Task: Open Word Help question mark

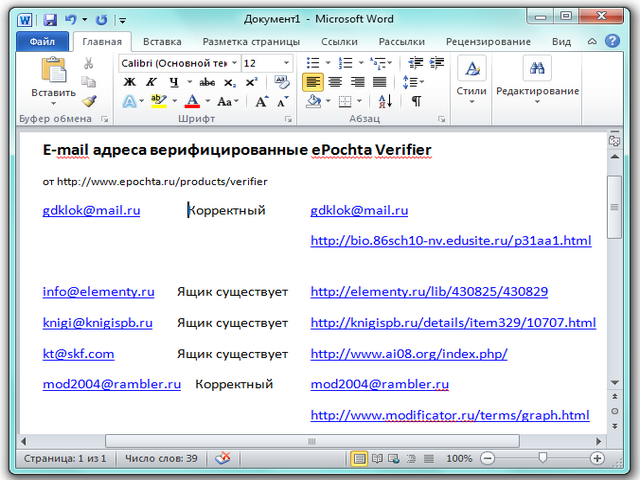Action: coord(612,41)
